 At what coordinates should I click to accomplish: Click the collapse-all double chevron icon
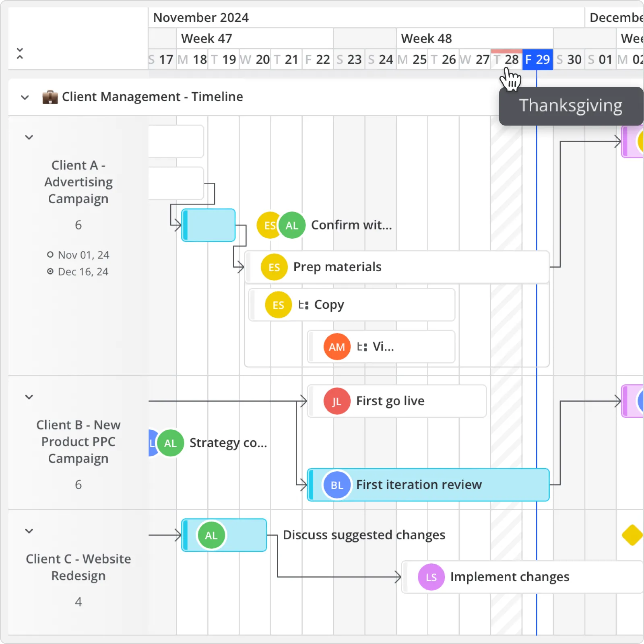tap(20, 53)
